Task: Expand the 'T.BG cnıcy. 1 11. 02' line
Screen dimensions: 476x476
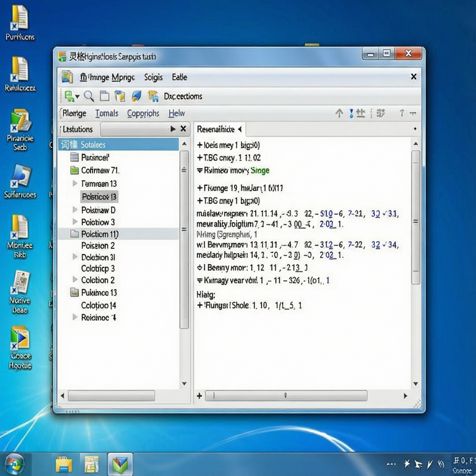Action: tap(199, 158)
